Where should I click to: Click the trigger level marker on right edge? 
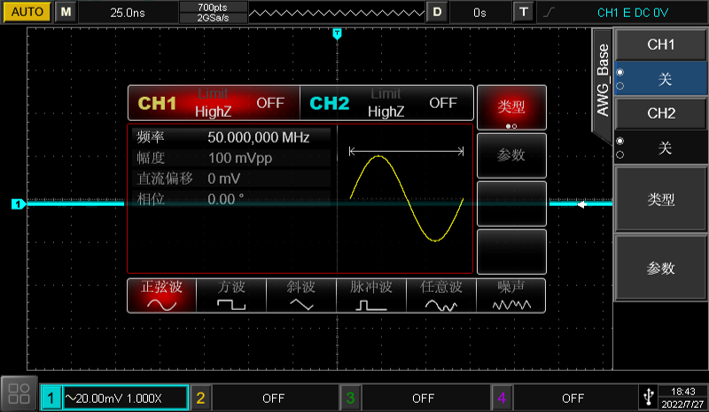click(x=582, y=205)
